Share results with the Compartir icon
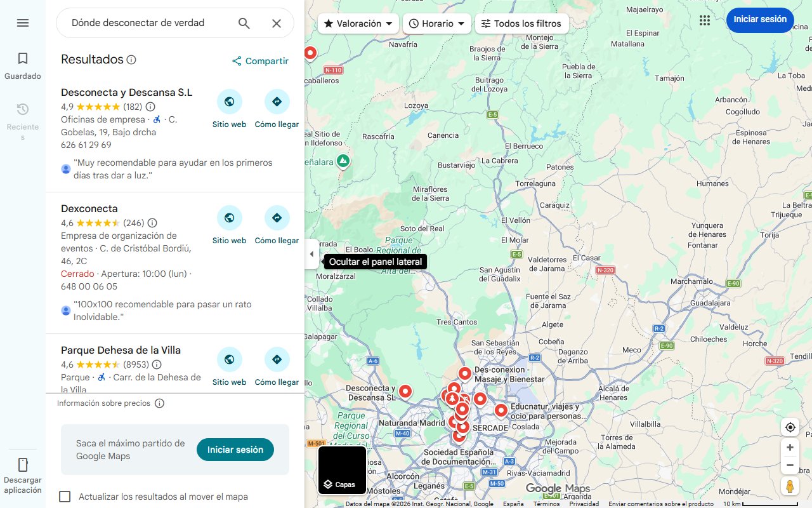Image resolution: width=812 pixels, height=508 pixels. click(236, 61)
